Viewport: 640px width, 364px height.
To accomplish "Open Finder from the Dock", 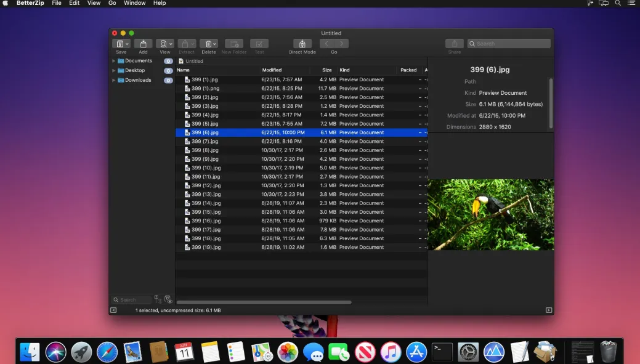I will click(x=30, y=352).
